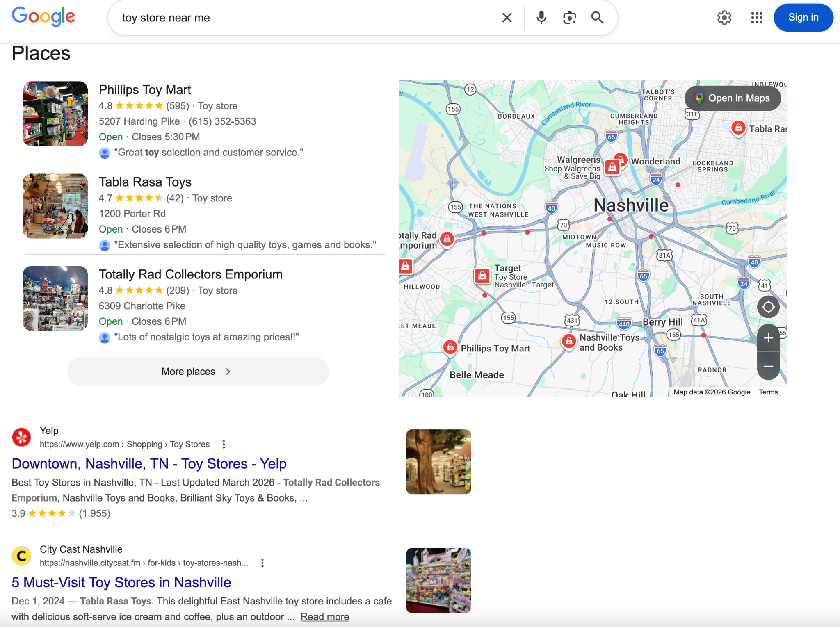Zoom in using the map plus button
The image size is (840, 627).
click(x=768, y=338)
